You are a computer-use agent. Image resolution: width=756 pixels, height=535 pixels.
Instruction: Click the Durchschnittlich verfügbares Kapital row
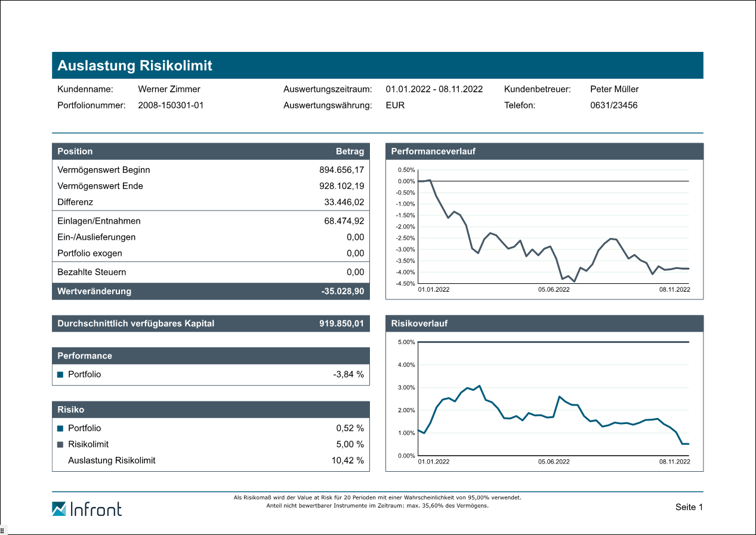(211, 324)
